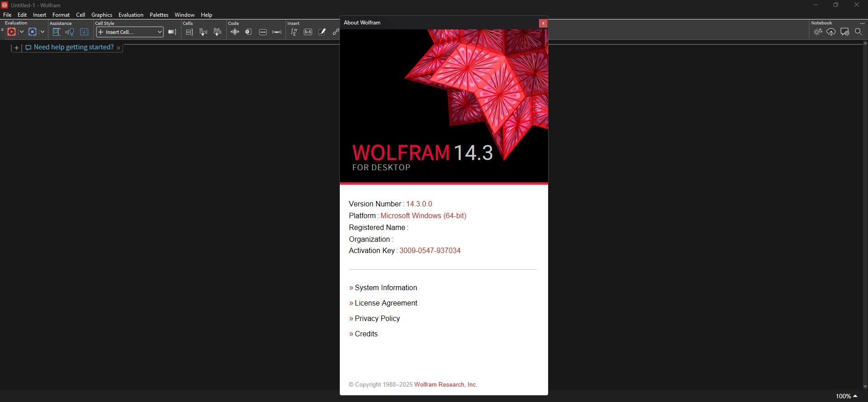Open the Format menu

(x=61, y=15)
